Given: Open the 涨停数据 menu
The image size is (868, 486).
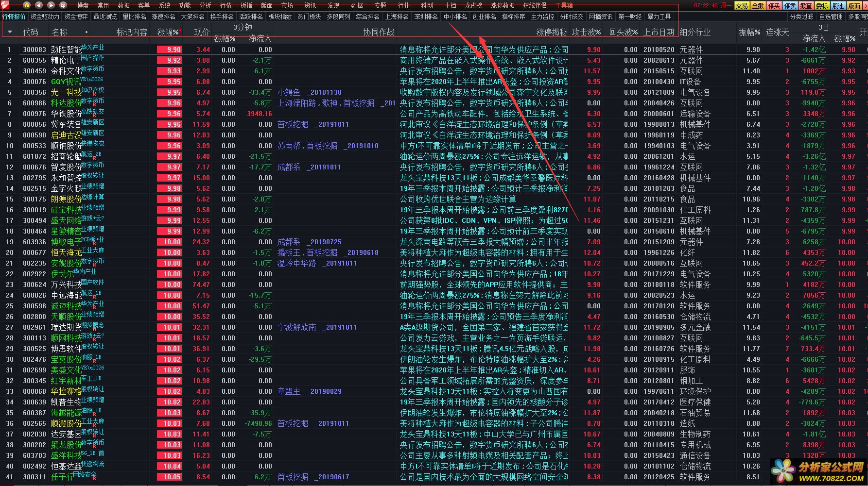Looking at the screenshot, I should (503, 6).
